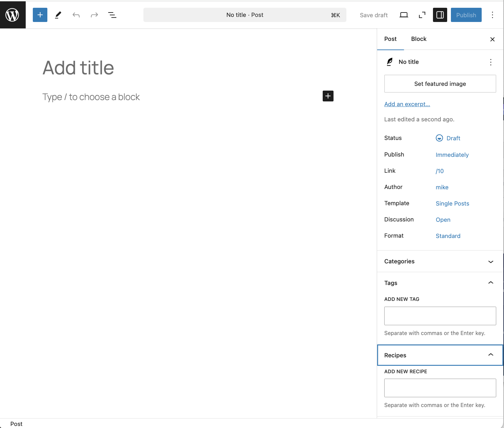Image resolution: width=504 pixels, height=428 pixels.
Task: Click the inline block inserter plus
Action: pos(327,96)
